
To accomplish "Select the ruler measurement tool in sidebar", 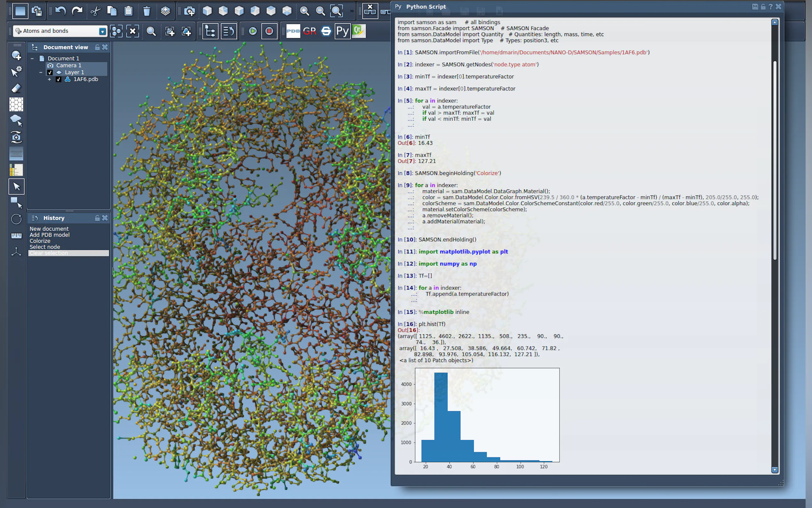I will [16, 235].
